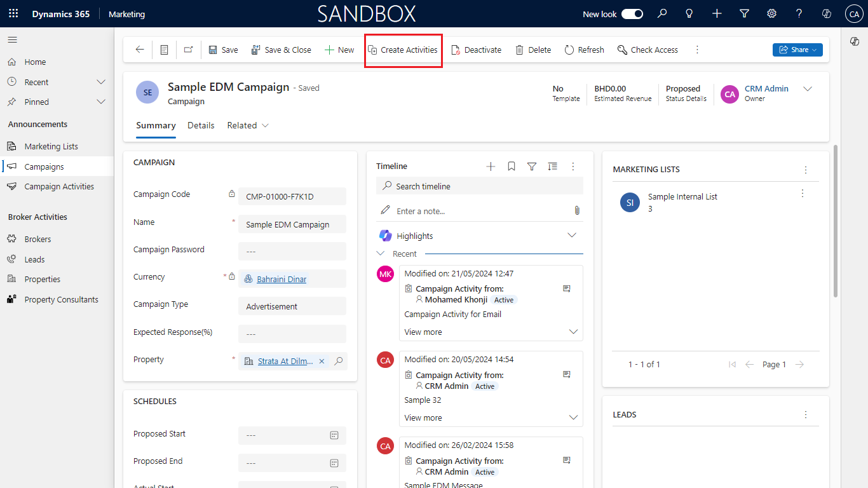This screenshot has width=868, height=488.
Task: Deactivate the campaign record
Action: (x=476, y=50)
